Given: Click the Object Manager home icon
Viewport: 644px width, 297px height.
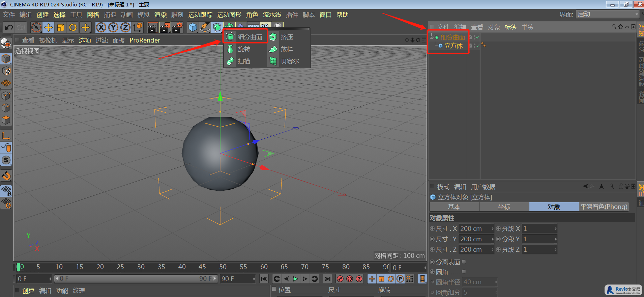Looking at the screenshot, I should [621, 27].
